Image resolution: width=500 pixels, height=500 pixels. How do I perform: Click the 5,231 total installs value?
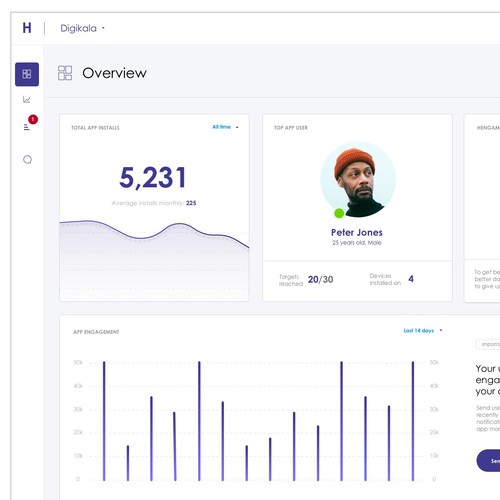(153, 177)
